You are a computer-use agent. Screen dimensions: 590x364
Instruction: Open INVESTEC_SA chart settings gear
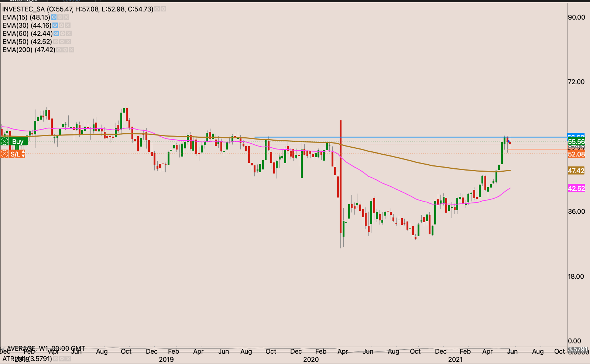pyautogui.click(x=163, y=9)
